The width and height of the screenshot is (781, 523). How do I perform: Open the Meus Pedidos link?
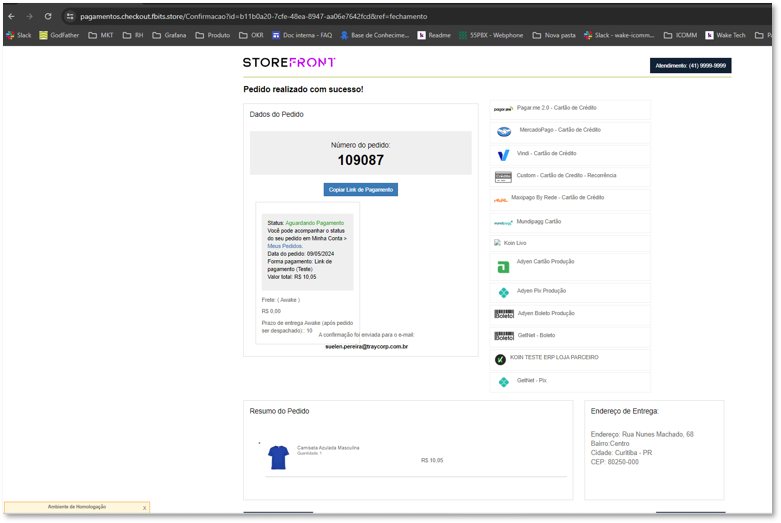tap(285, 246)
